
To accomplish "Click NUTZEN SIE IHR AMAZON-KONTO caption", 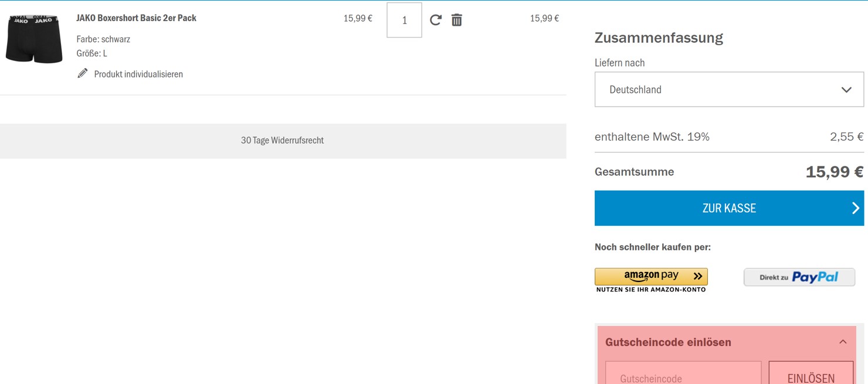I will coord(651,290).
